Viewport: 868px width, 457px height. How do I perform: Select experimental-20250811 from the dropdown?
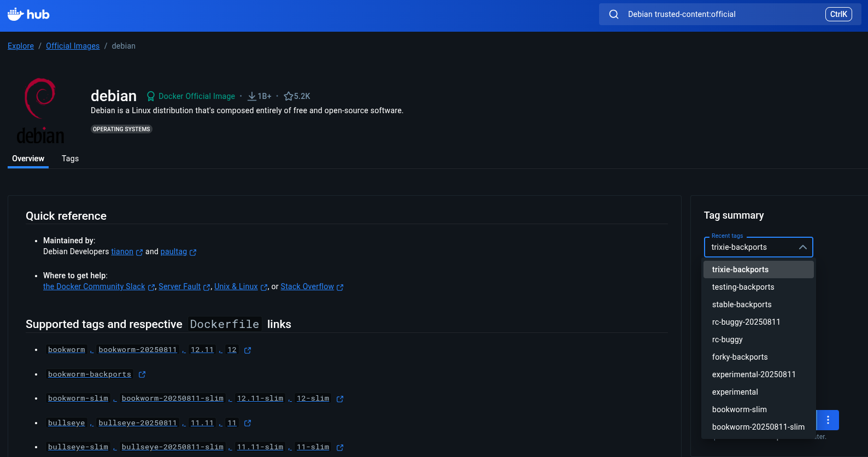click(759, 374)
